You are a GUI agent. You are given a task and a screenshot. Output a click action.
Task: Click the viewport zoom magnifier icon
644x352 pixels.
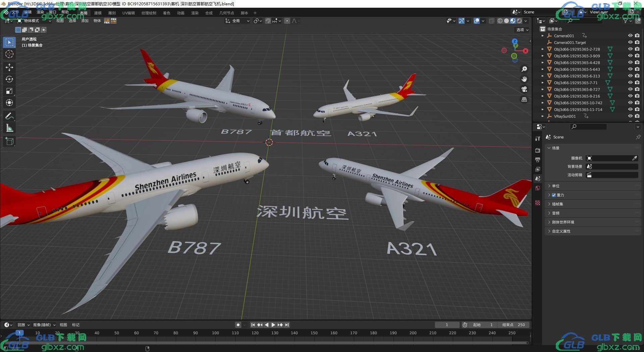click(x=524, y=69)
